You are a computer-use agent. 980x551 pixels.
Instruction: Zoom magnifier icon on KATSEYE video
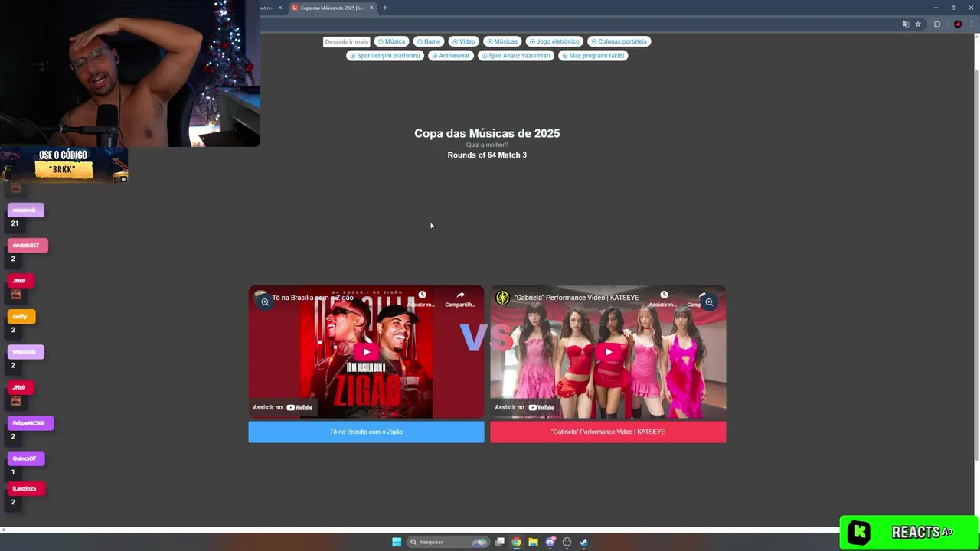[709, 302]
